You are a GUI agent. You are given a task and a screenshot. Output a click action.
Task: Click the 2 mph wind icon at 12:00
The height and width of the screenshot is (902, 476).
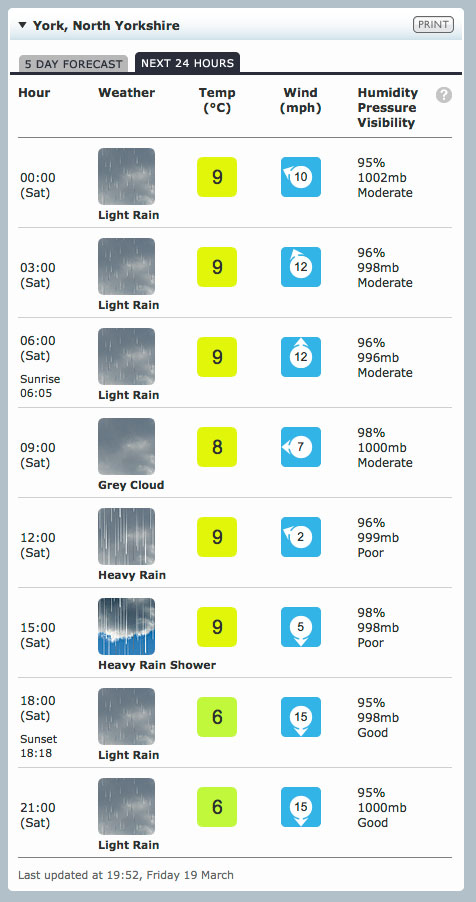[x=301, y=537]
